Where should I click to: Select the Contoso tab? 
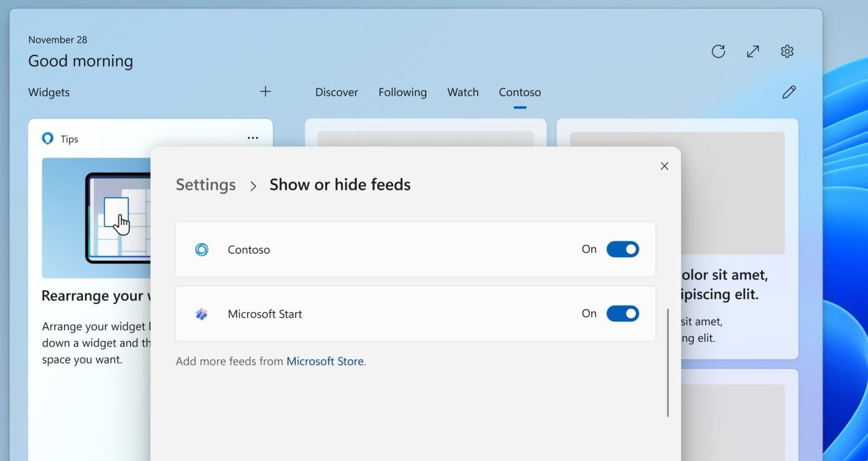520,92
